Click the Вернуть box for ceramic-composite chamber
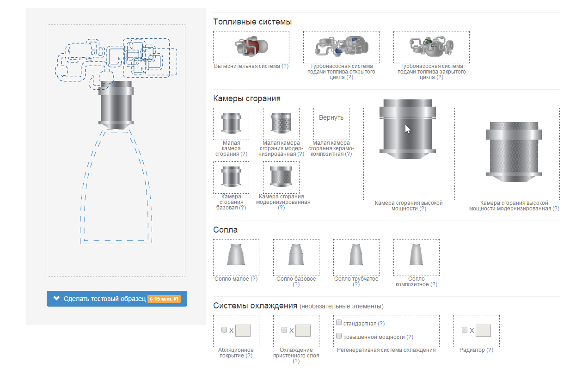The width and height of the screenshot is (588, 381). pyautogui.click(x=331, y=123)
